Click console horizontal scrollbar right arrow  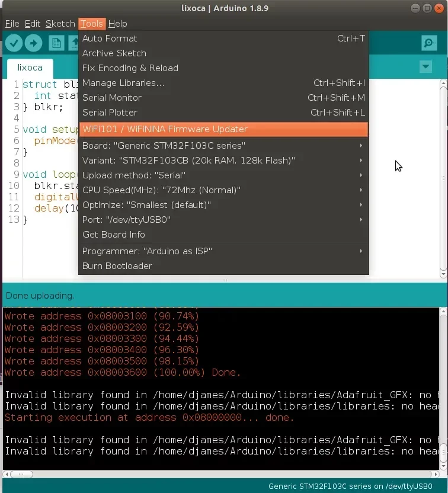[x=436, y=474]
